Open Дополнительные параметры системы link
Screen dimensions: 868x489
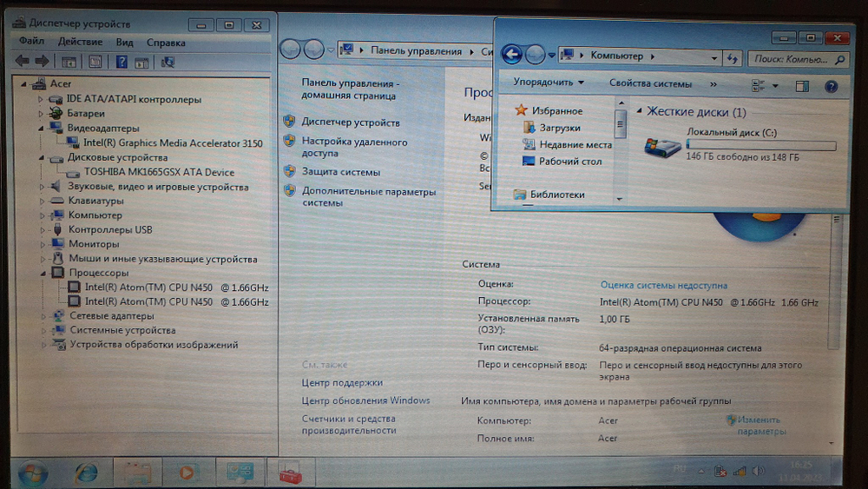point(369,197)
